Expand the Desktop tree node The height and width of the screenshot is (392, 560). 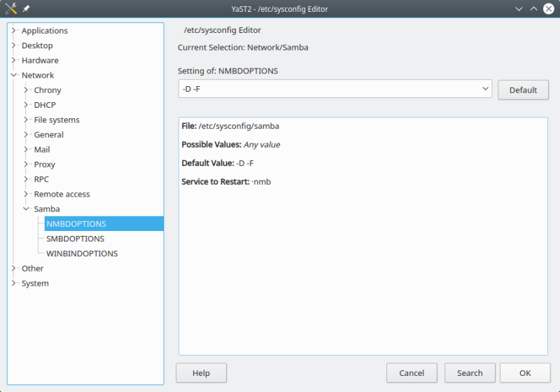tap(13, 45)
